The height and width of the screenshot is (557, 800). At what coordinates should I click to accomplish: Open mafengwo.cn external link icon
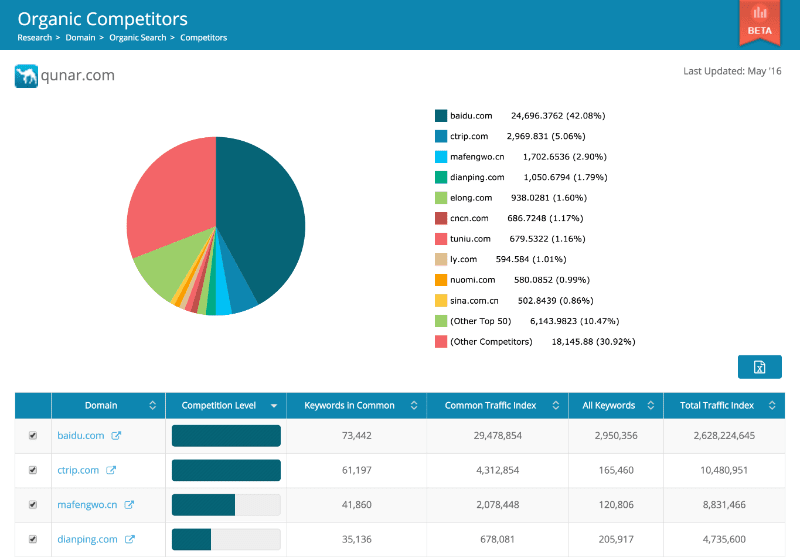point(129,505)
